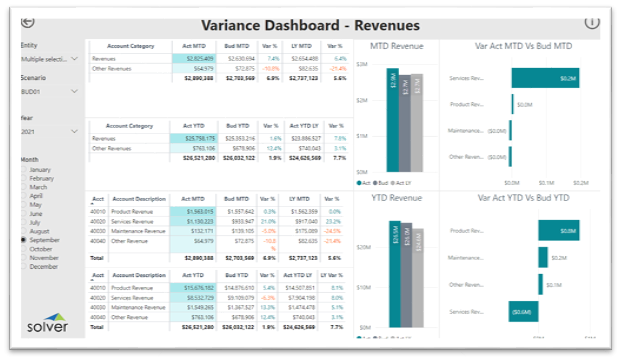Click the Account Description header in MTD table
Screen dimensions: 621x361
(139, 199)
